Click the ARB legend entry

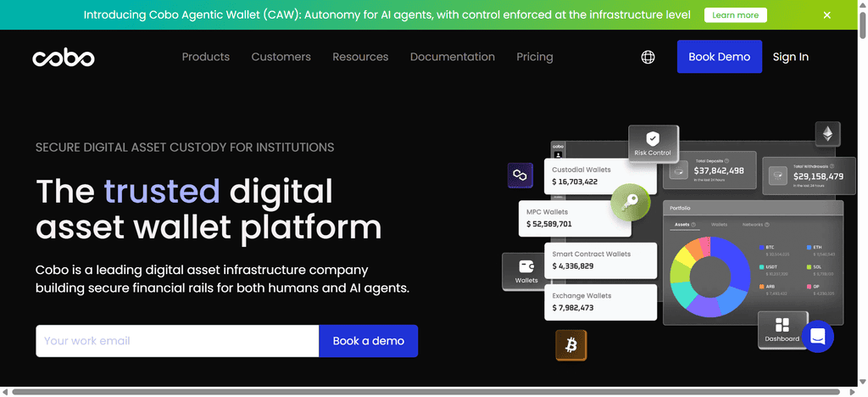[774, 289]
